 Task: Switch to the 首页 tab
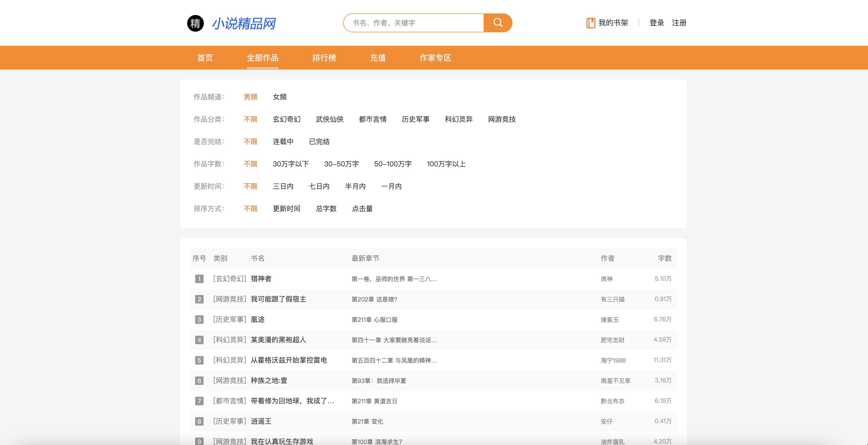205,58
